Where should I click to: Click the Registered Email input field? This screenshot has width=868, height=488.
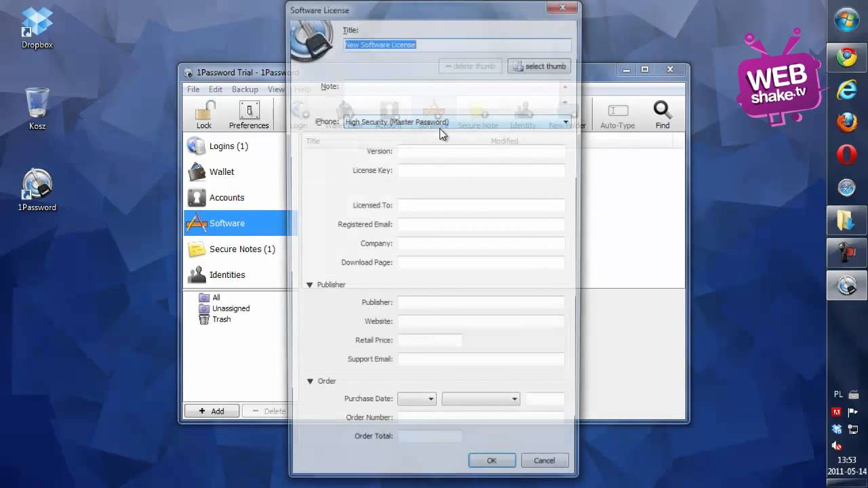point(481,224)
